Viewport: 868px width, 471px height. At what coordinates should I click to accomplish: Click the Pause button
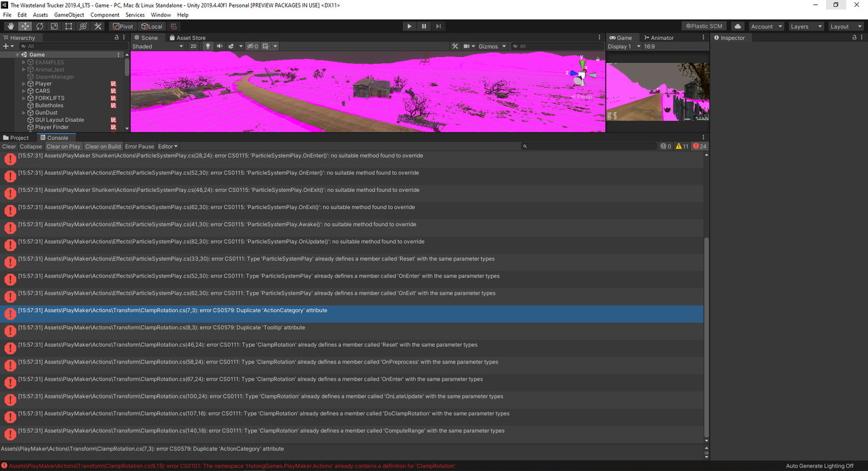tap(424, 26)
